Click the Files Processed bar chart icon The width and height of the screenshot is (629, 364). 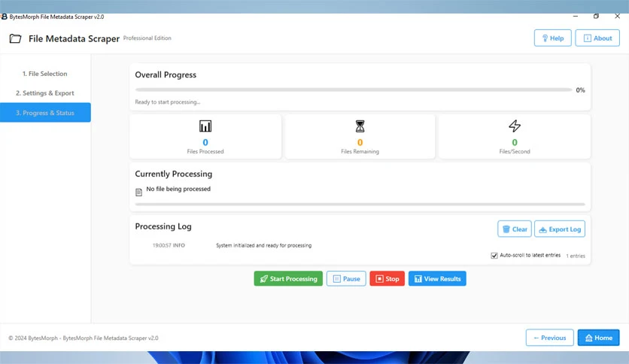click(205, 126)
